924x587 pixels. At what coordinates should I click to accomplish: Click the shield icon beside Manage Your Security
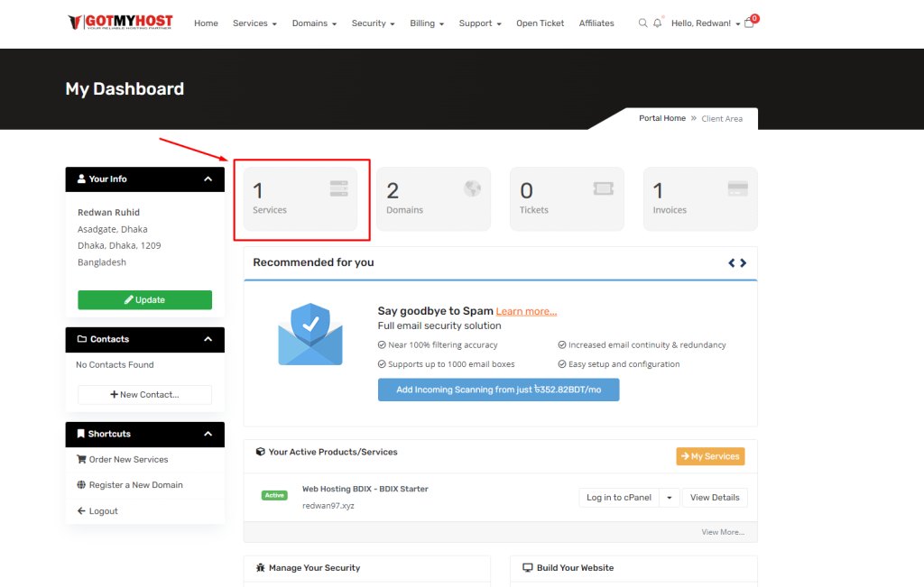tap(261, 567)
